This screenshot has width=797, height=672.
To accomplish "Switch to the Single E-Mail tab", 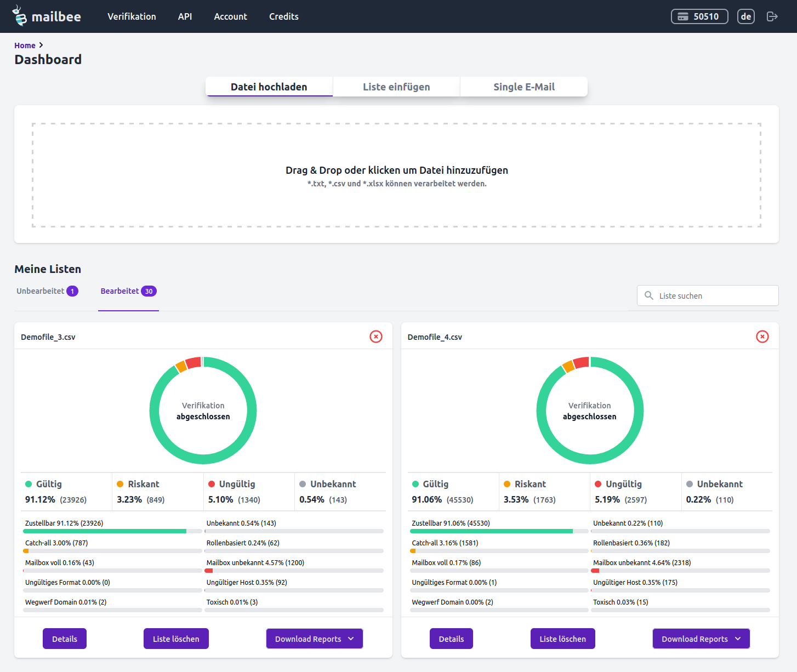I will (x=524, y=87).
